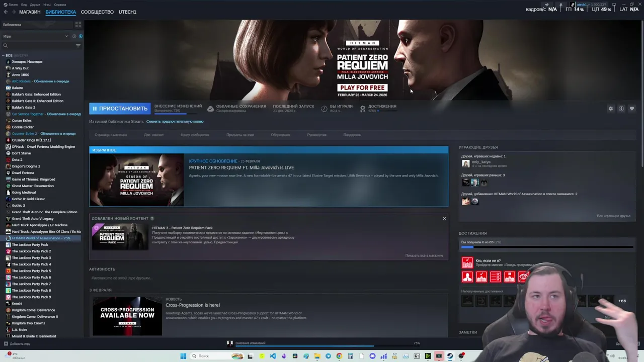Image resolution: width=644 pixels, height=362 pixels.
Task: Click Сменить предпочтительную копию link
Action: 175,122
